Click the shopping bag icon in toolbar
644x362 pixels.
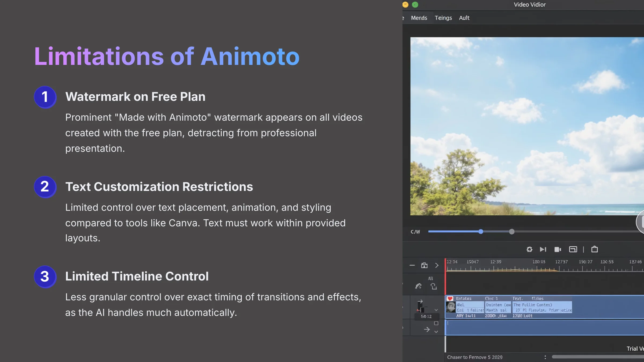[x=595, y=249]
